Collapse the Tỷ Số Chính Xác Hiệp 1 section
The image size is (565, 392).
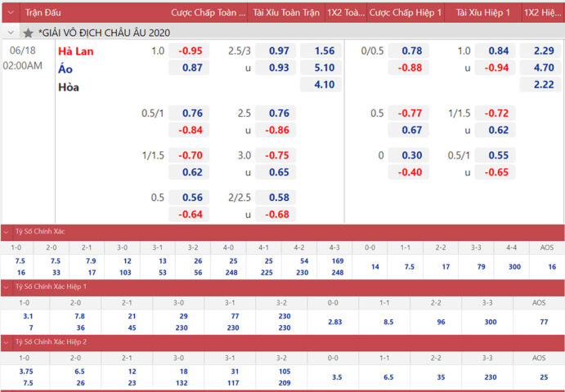[7, 287]
